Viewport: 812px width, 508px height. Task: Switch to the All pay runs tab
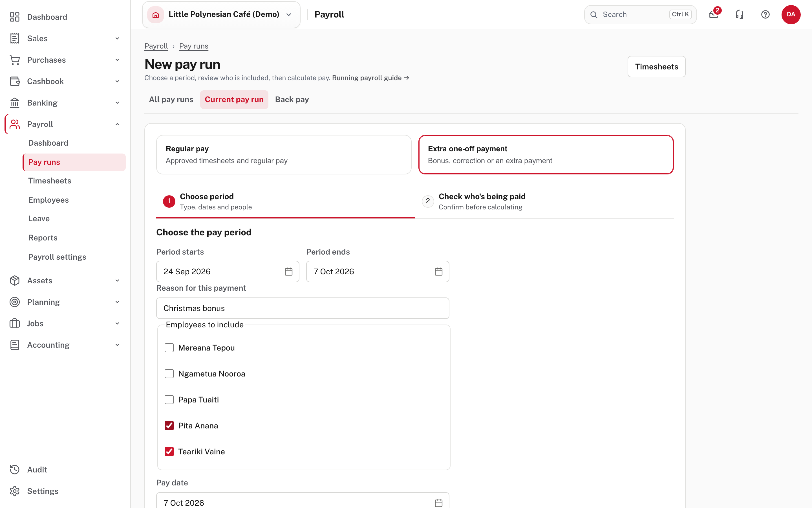171,99
